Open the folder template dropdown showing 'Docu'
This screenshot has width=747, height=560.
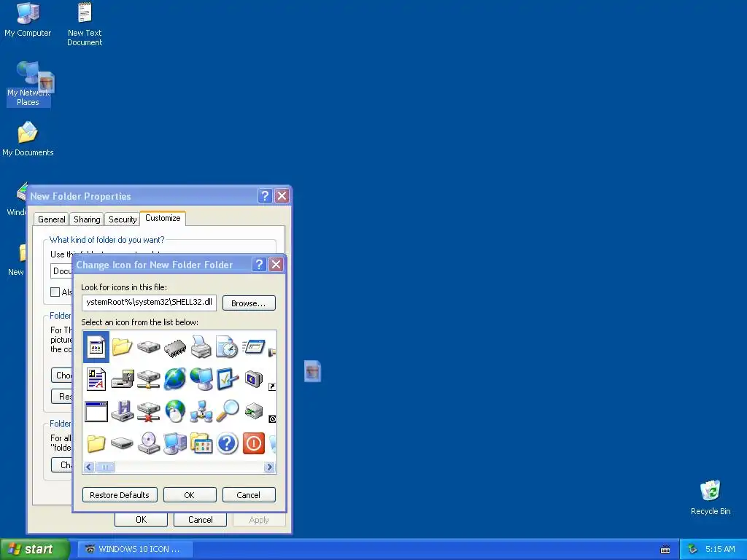coord(61,271)
